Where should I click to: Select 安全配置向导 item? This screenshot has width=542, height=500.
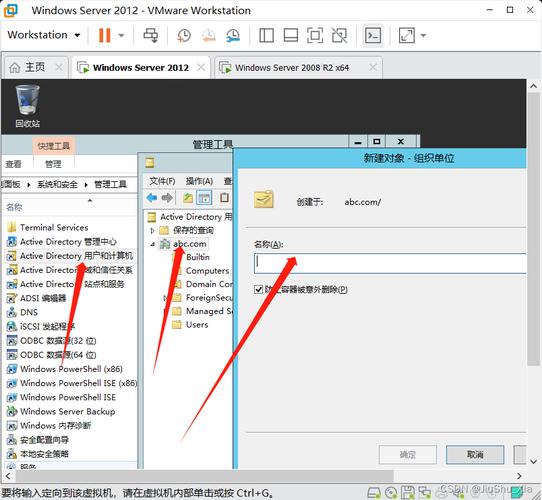38,440
